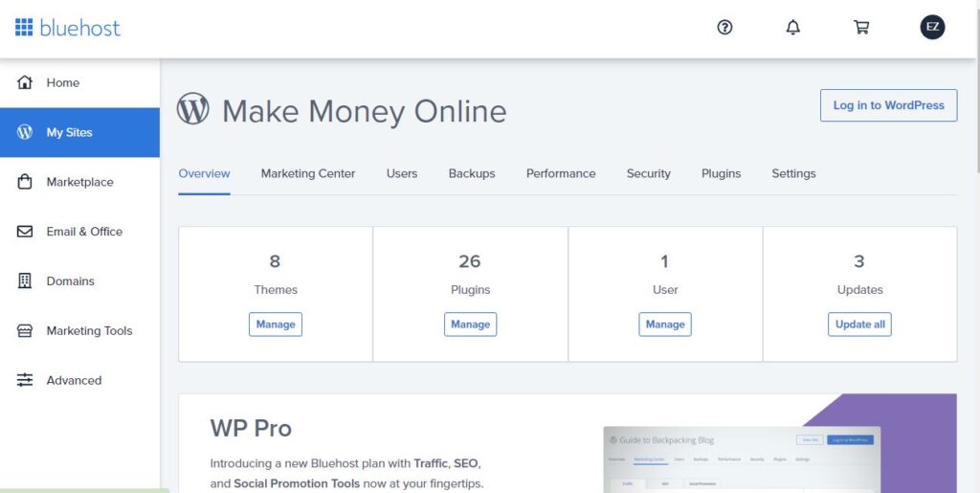This screenshot has height=493, width=980.
Task: Click the Marketplace bag icon
Action: (x=24, y=182)
